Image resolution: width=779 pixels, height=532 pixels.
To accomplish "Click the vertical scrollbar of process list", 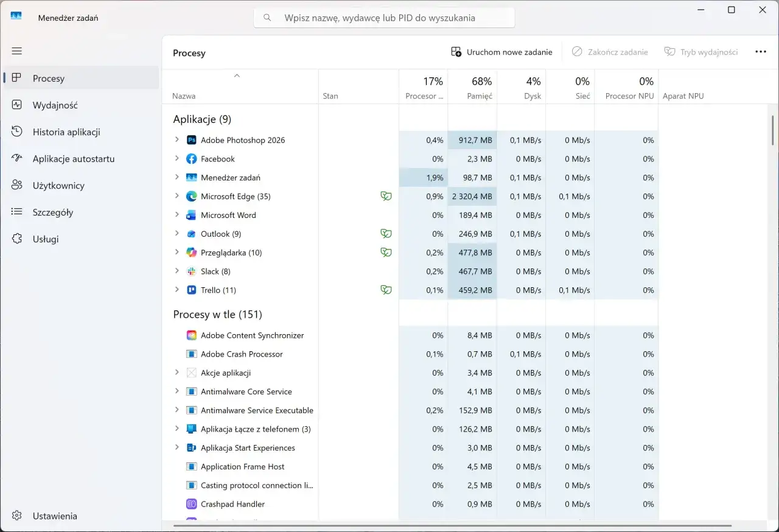I will point(774,130).
